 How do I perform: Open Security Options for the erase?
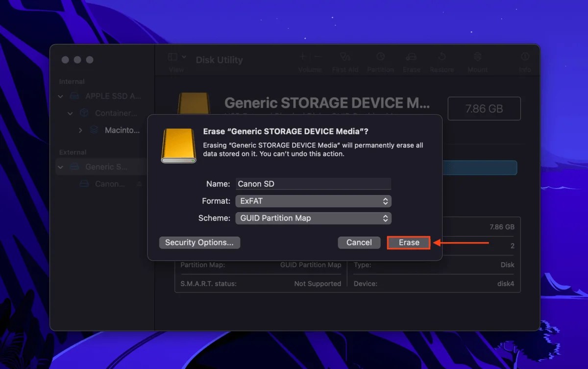[x=199, y=242]
